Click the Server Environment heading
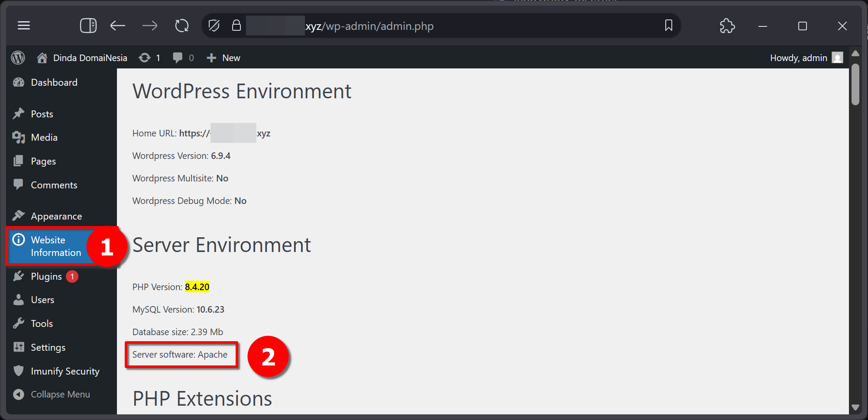 coord(222,245)
